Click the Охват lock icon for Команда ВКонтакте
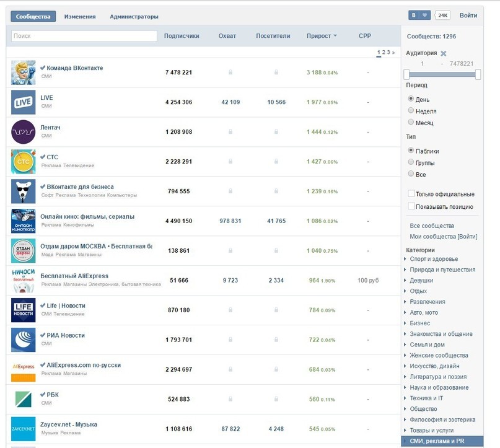The image size is (500, 448). tap(230, 72)
